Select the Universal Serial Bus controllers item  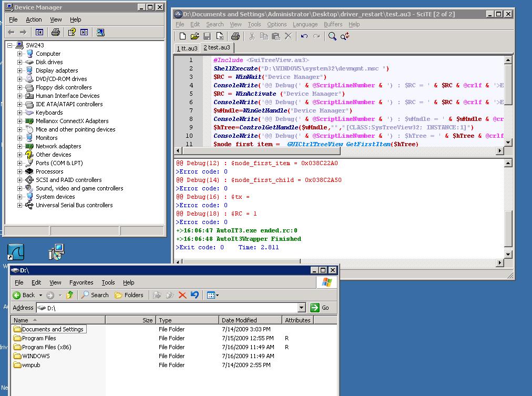74,205
